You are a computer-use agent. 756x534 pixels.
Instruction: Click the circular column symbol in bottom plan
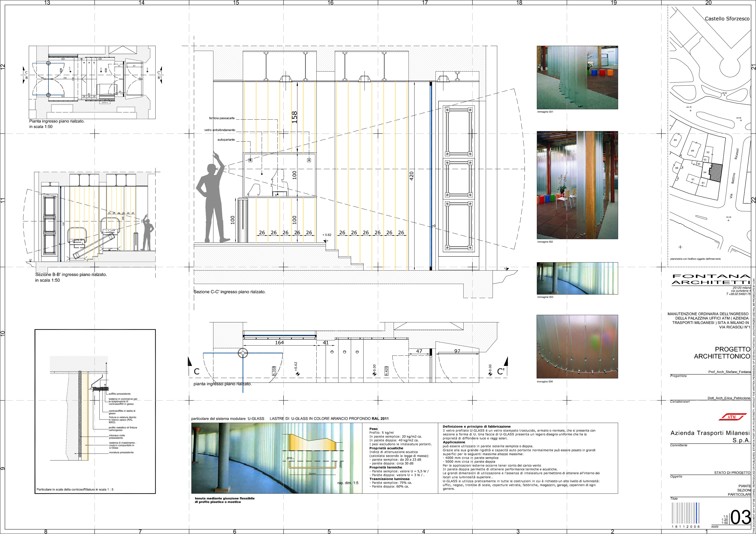click(x=243, y=353)
